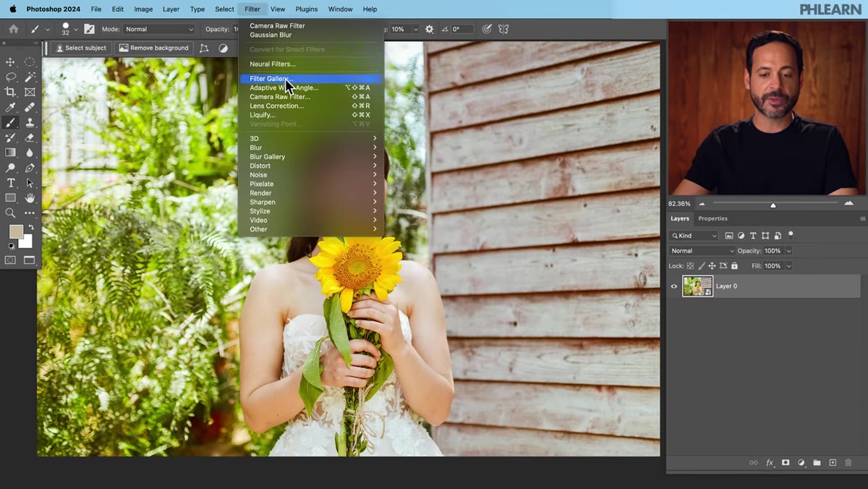Open the Kind filter dropdown

tap(694, 236)
